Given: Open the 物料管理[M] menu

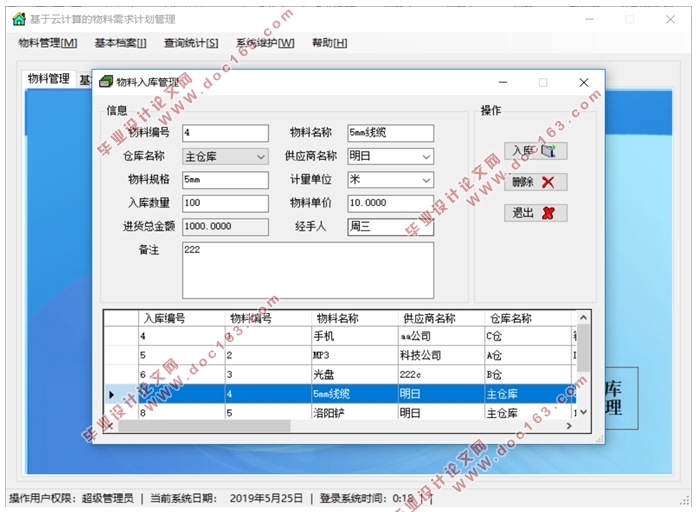Looking at the screenshot, I should [48, 43].
